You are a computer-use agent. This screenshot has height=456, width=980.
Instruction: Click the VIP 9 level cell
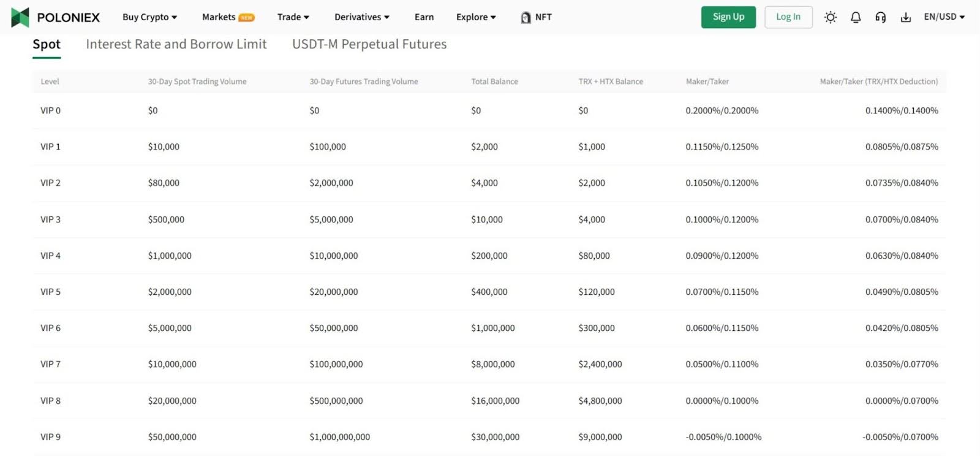tap(50, 437)
